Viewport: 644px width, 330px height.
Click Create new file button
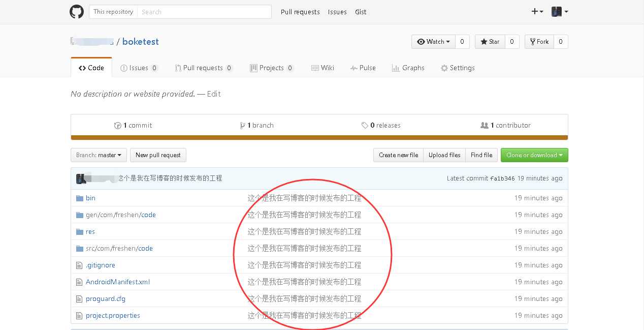point(398,155)
